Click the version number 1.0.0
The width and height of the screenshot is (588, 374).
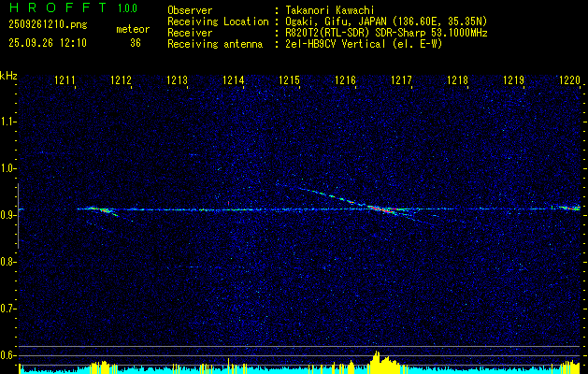click(x=127, y=8)
